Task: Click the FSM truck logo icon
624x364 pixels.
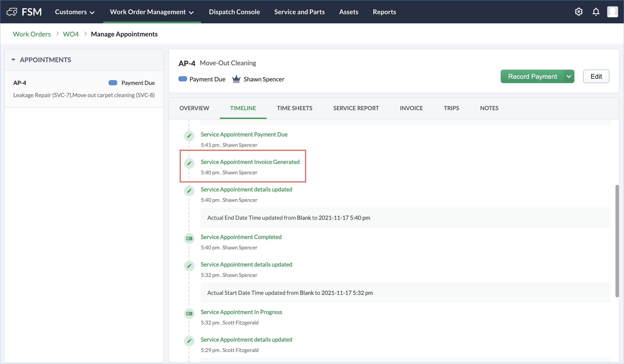Action: coord(12,12)
